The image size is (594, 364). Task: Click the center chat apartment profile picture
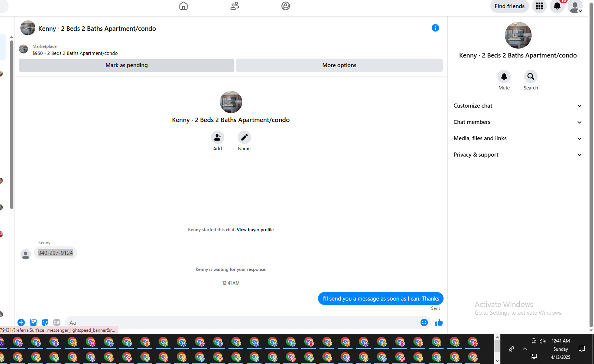pyautogui.click(x=231, y=102)
